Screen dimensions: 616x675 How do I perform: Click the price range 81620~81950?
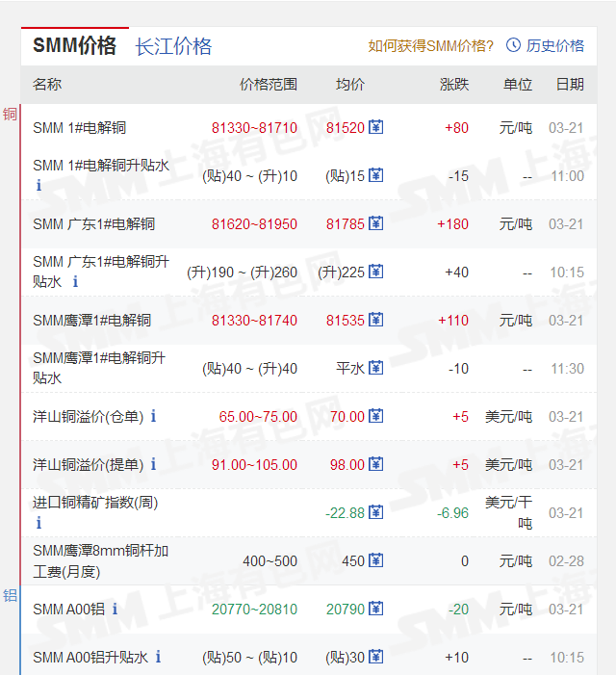254,224
